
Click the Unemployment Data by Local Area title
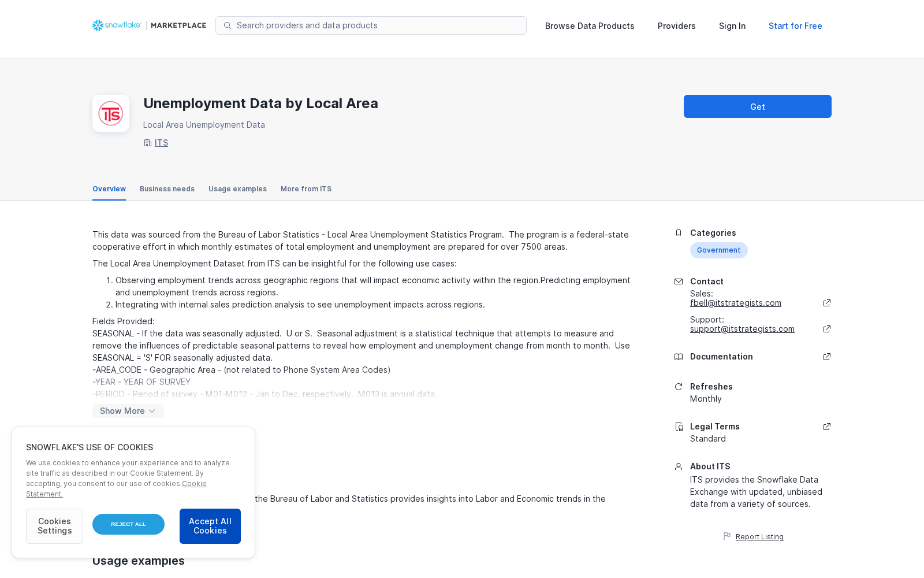pyautogui.click(x=260, y=103)
